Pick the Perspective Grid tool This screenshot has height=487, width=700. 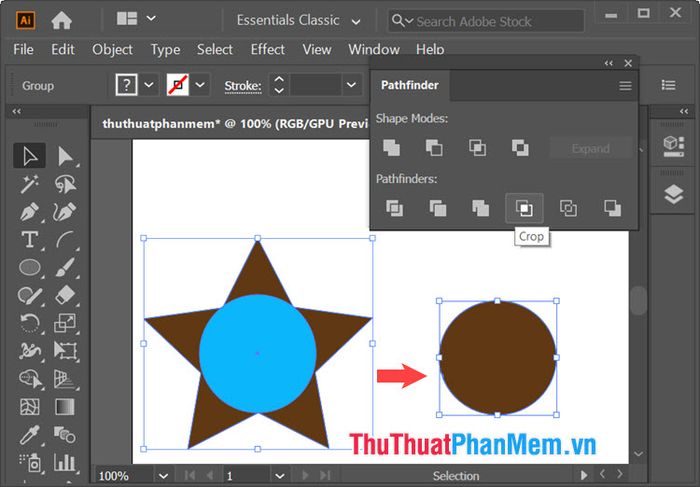[65, 379]
